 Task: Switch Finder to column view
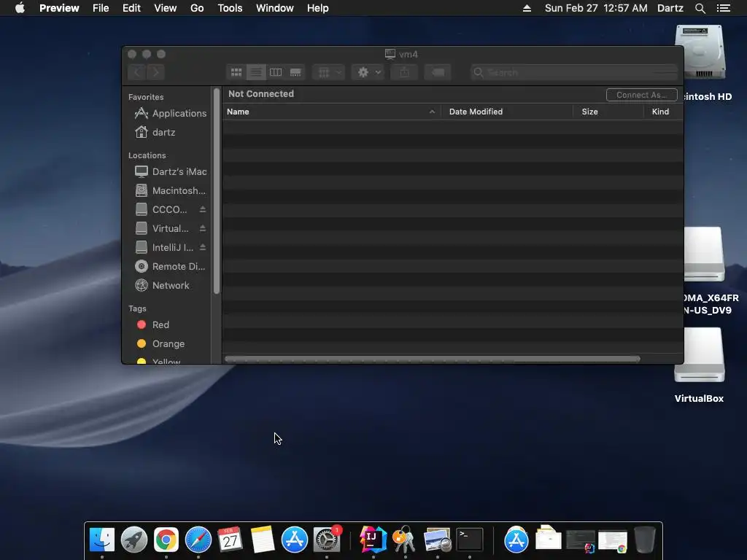276,72
